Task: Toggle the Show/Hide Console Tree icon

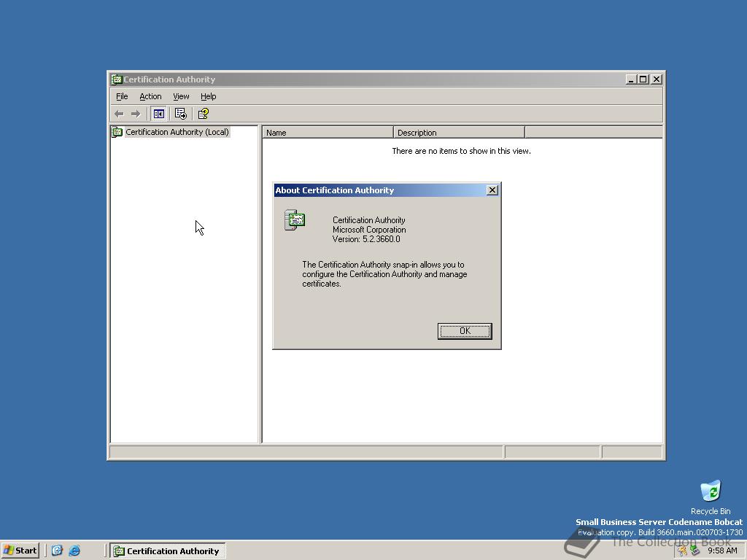Action: tap(158, 114)
